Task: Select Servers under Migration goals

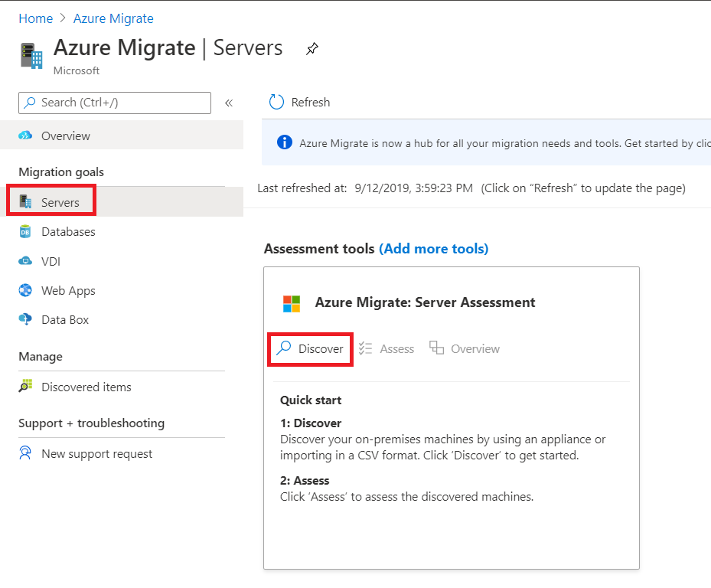Action: point(60,203)
